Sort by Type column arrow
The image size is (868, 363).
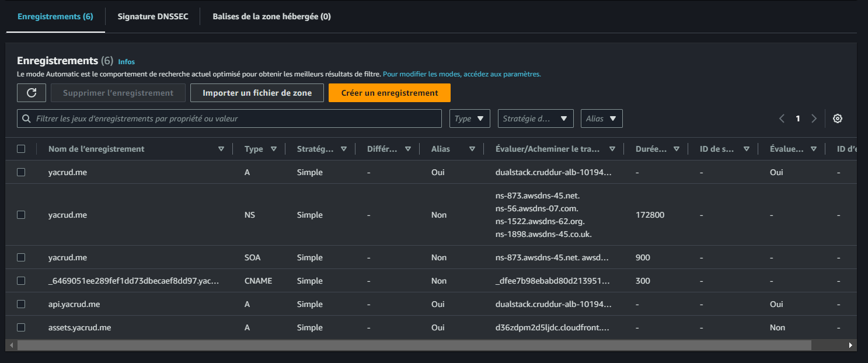[x=273, y=149]
